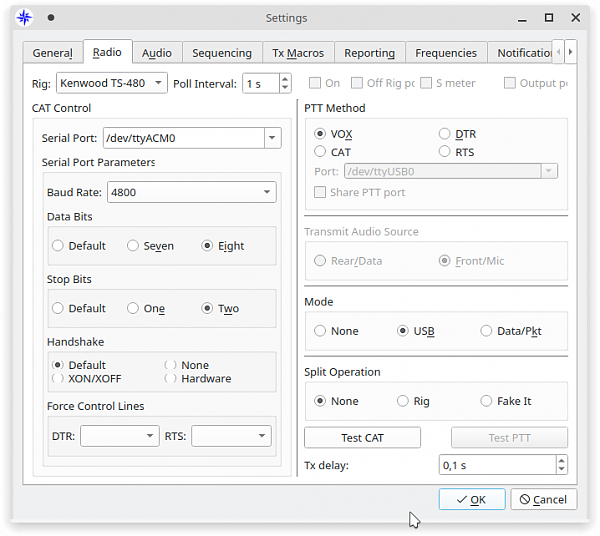This screenshot has width=600, height=536.
Task: Choose the CAT PTT method
Action: pos(320,152)
